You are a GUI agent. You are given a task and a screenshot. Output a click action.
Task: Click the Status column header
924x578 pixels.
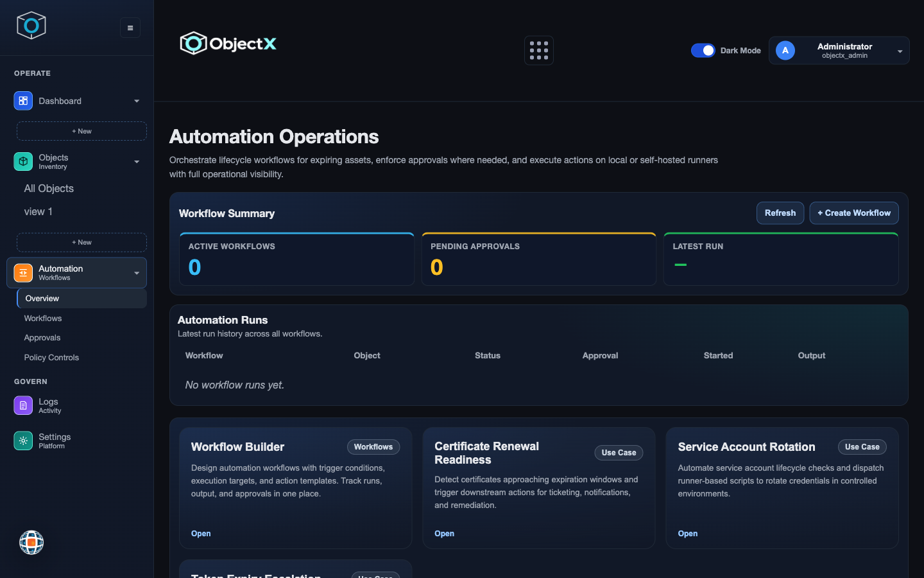[x=488, y=356]
